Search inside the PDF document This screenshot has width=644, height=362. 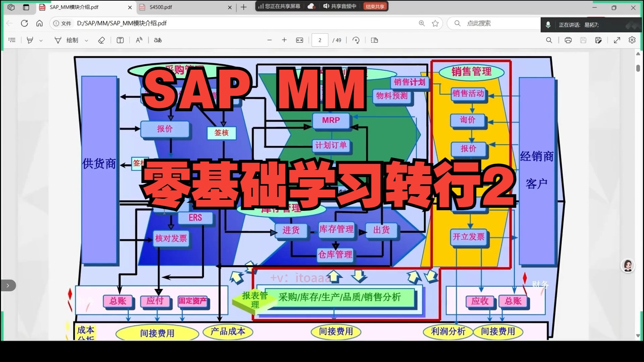point(549,40)
